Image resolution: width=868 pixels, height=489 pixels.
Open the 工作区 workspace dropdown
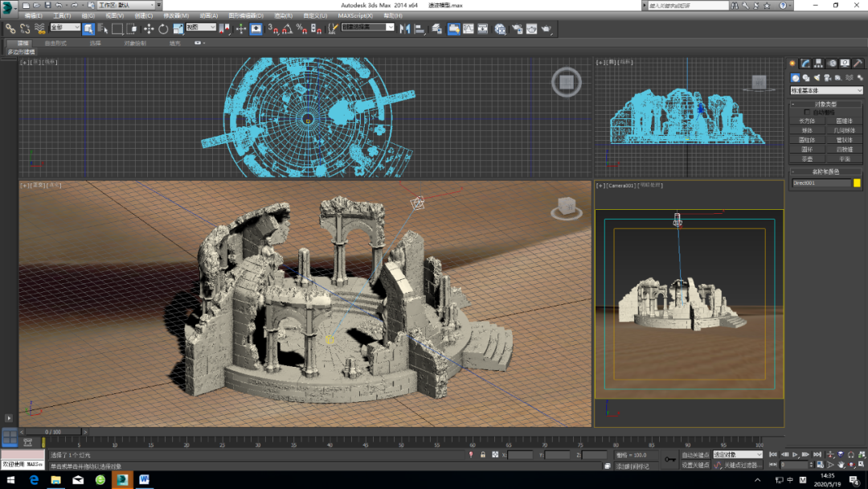click(125, 5)
